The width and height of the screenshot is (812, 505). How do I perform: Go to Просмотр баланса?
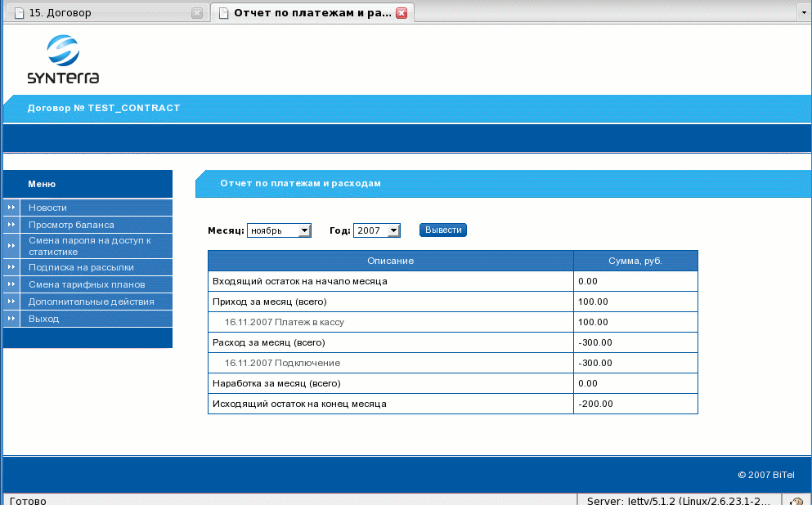pyautogui.click(x=71, y=224)
